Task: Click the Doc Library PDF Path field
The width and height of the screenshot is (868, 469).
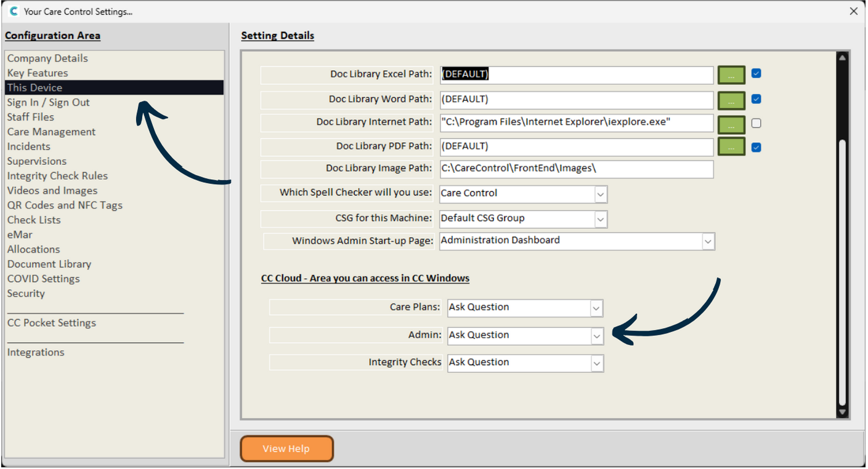Action: pos(577,147)
